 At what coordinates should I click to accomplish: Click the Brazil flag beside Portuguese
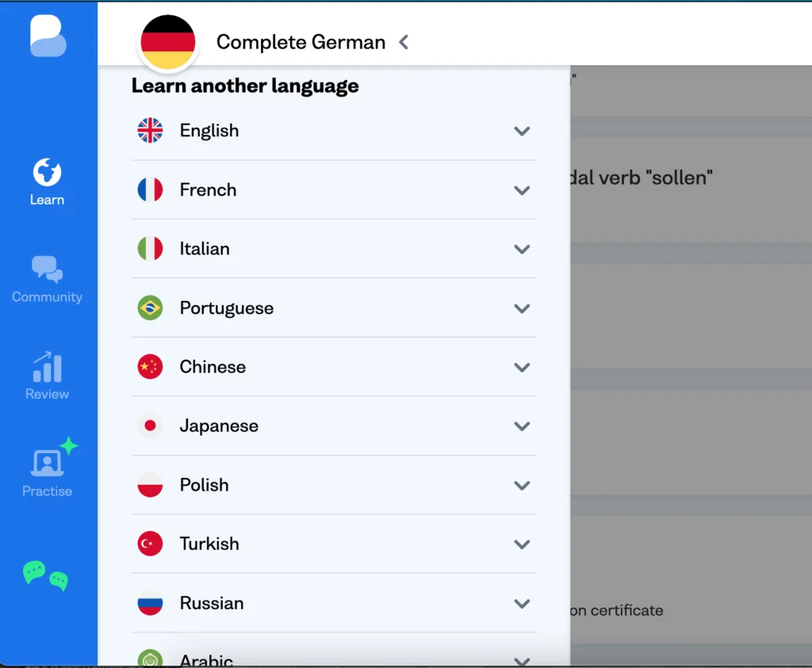[150, 308]
